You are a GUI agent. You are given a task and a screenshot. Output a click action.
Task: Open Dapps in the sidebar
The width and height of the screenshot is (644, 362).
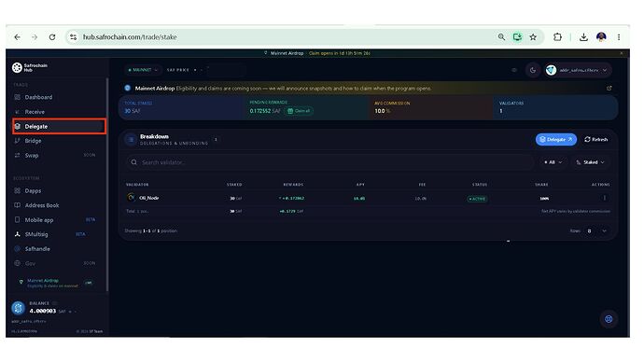33,191
